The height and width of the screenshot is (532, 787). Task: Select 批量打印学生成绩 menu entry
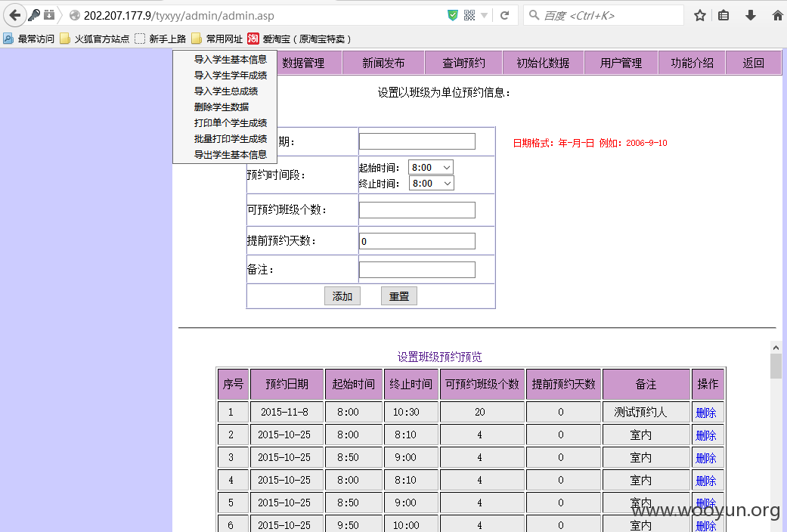click(x=231, y=138)
